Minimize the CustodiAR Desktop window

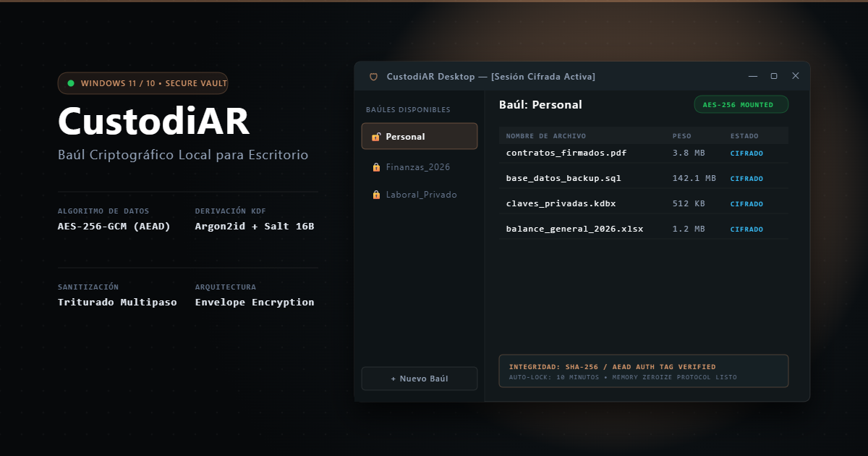[753, 76]
